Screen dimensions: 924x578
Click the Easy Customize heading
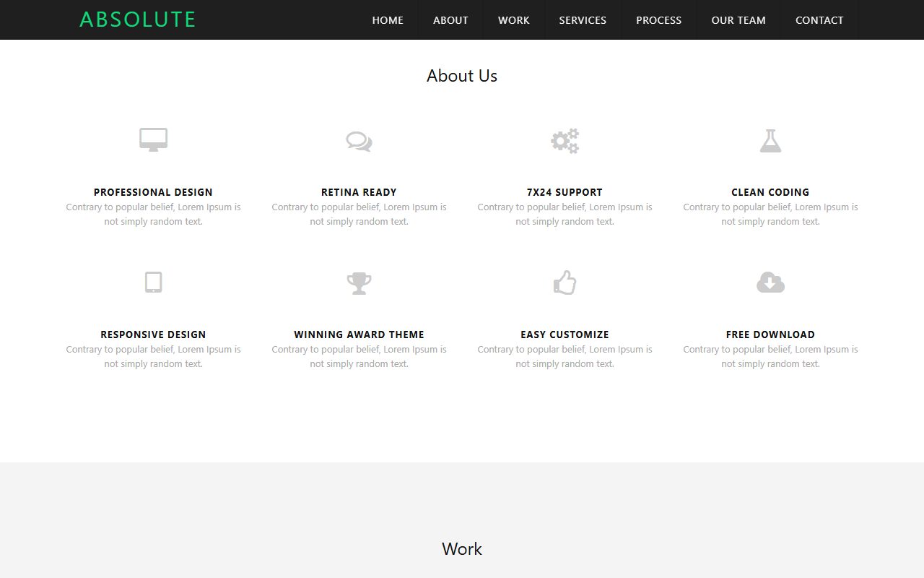coord(565,335)
